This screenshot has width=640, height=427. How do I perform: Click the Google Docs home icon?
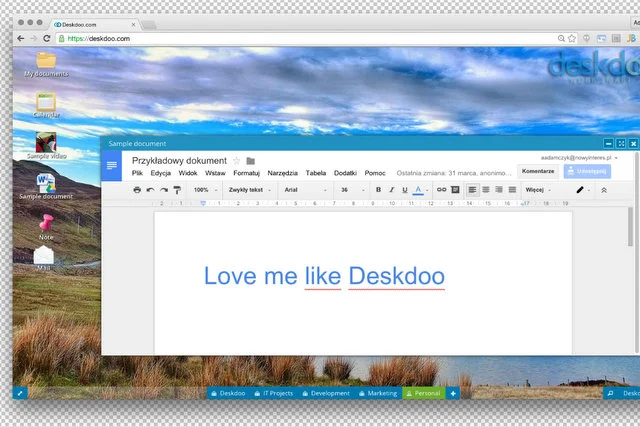click(111, 165)
